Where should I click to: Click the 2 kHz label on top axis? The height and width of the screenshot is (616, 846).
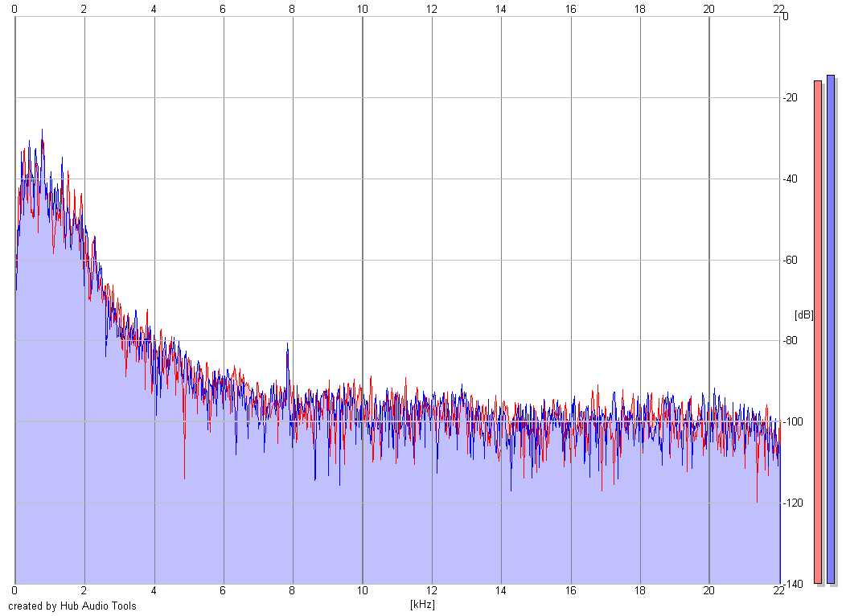84,9
